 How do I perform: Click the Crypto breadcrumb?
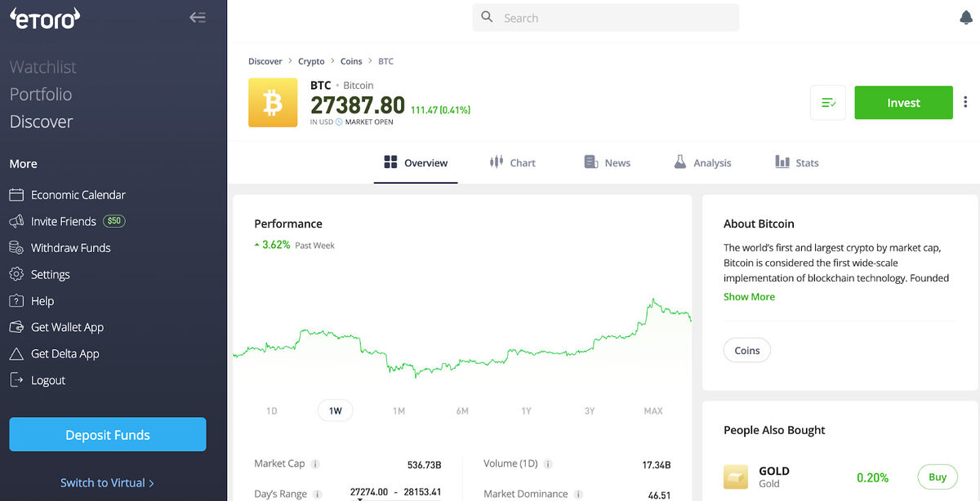pyautogui.click(x=311, y=61)
